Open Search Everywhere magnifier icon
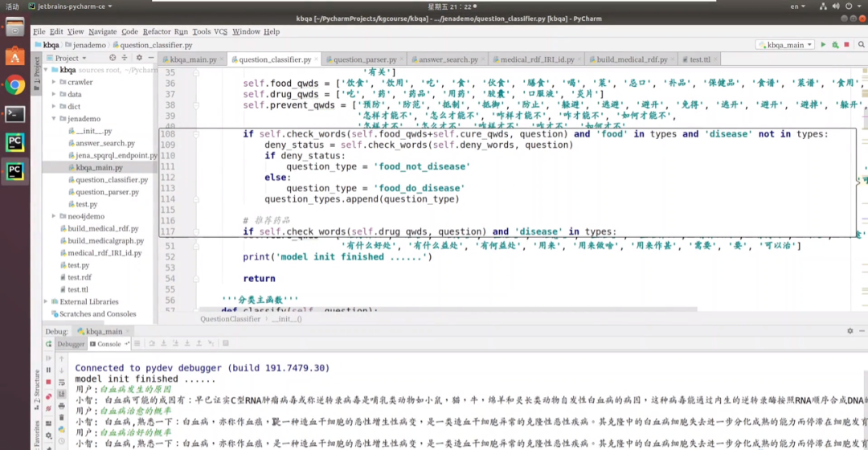The width and height of the screenshot is (868, 450). pos(861,45)
